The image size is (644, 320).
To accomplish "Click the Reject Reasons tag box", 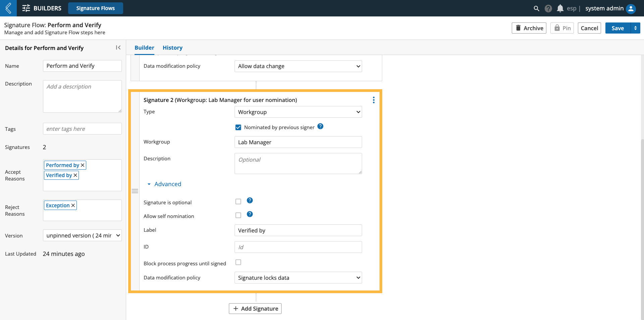I will coord(82,210).
